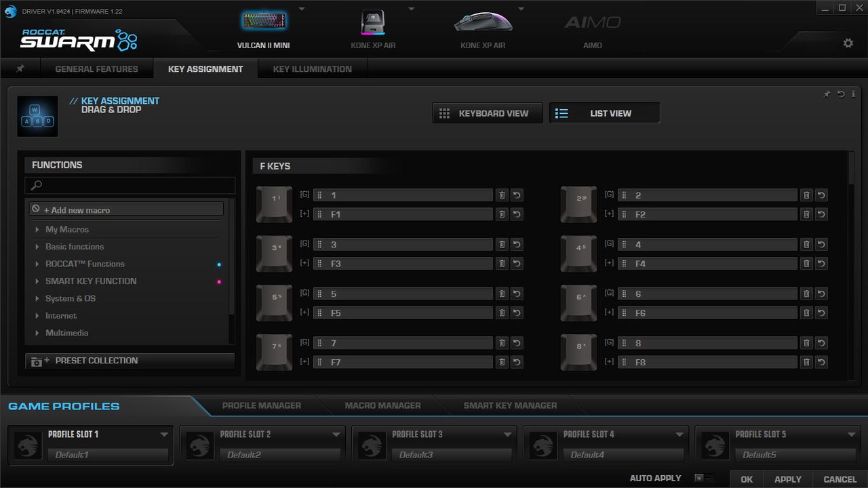Delete the F7 key assignment
The width and height of the screenshot is (868, 488).
pyautogui.click(x=502, y=362)
